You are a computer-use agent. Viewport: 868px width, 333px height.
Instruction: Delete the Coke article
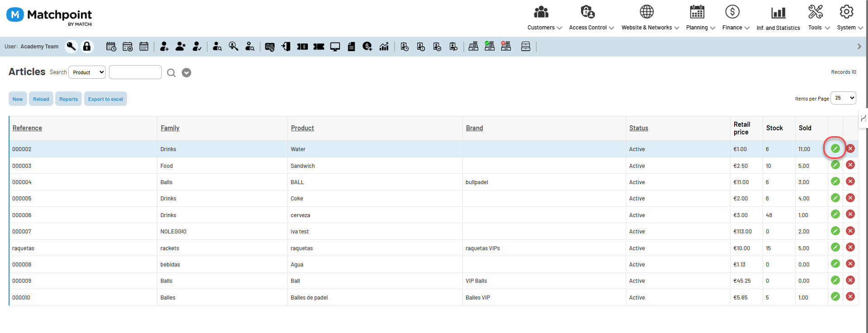[x=850, y=198]
